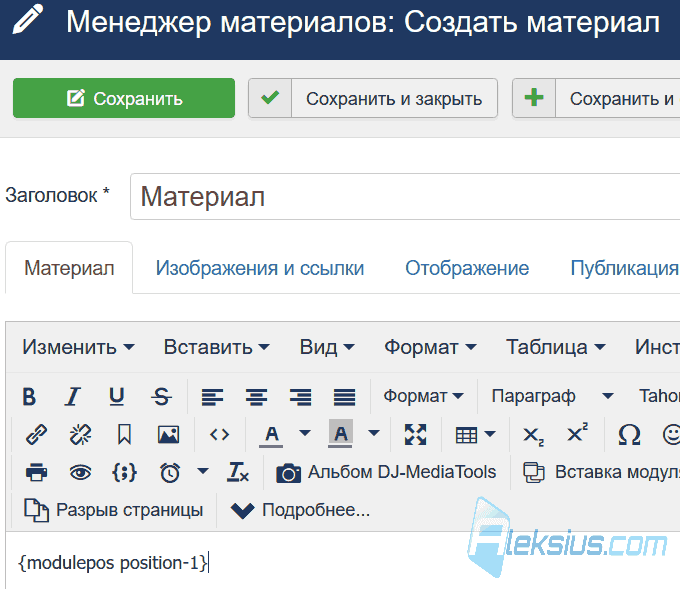Image resolution: width=680 pixels, height=589 pixels.
Task: Insert an emoticon with the smiley icon
Action: pos(671,434)
